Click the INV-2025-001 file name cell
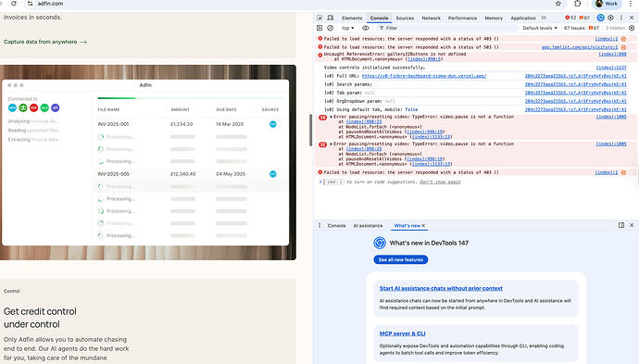Image resolution: width=639 pixels, height=364 pixels. click(x=113, y=124)
